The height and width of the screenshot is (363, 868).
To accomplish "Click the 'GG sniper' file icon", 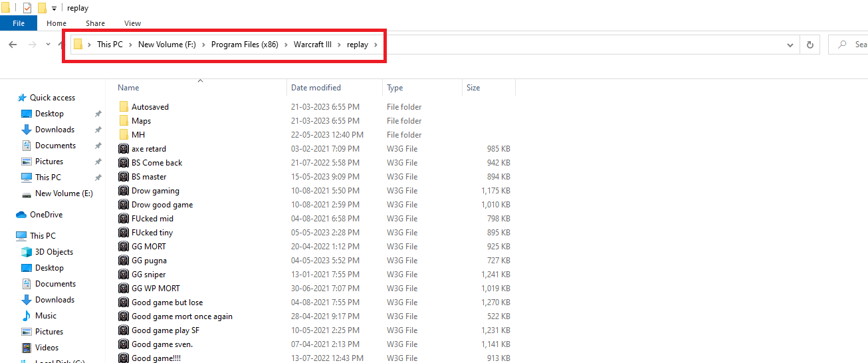I will click(x=124, y=275).
